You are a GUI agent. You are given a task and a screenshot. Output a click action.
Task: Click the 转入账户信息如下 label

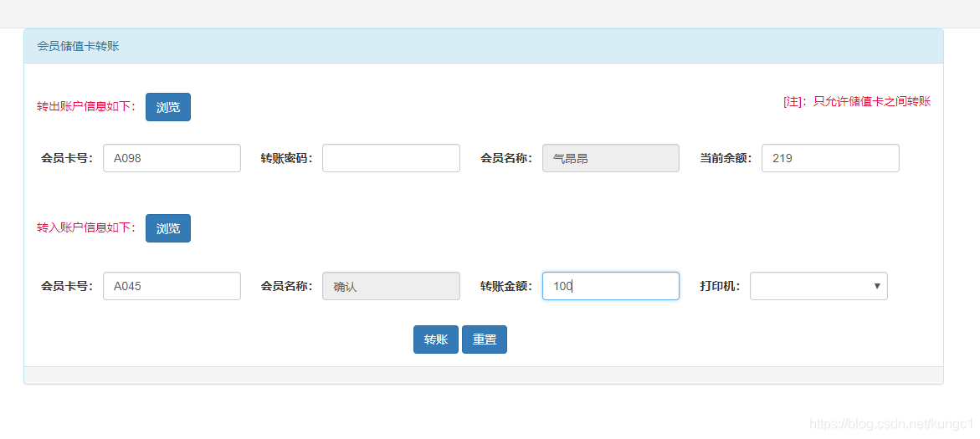pos(86,227)
